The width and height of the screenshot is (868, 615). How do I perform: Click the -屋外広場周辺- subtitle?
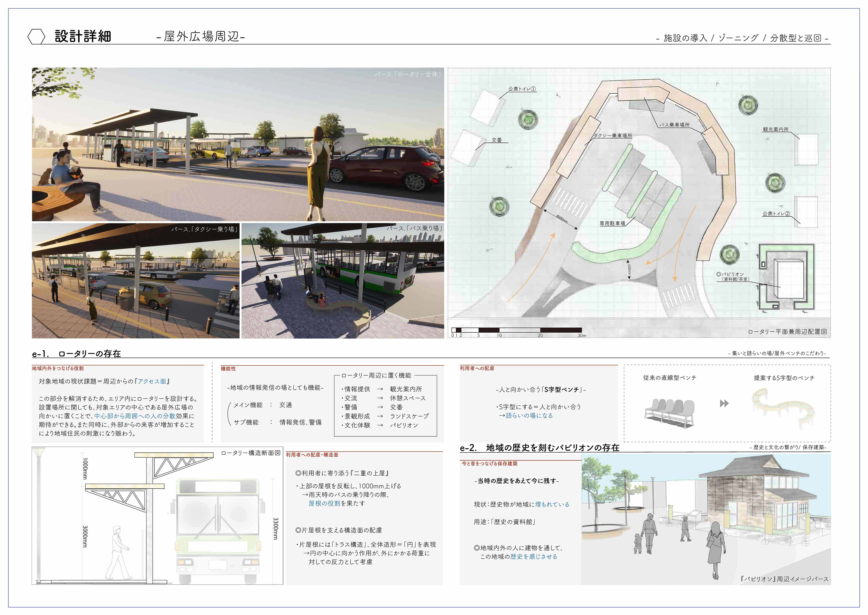click(201, 37)
